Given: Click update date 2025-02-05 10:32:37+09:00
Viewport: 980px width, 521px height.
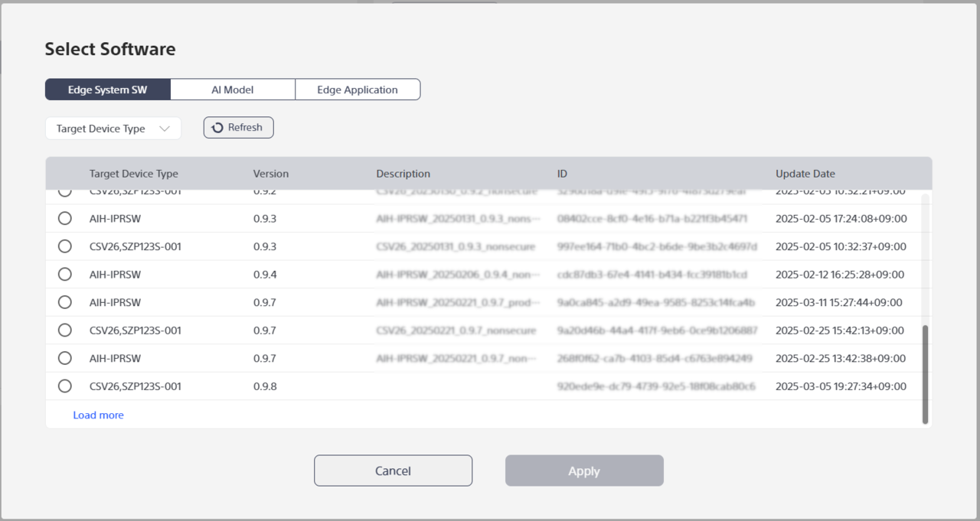Looking at the screenshot, I should click(x=841, y=246).
